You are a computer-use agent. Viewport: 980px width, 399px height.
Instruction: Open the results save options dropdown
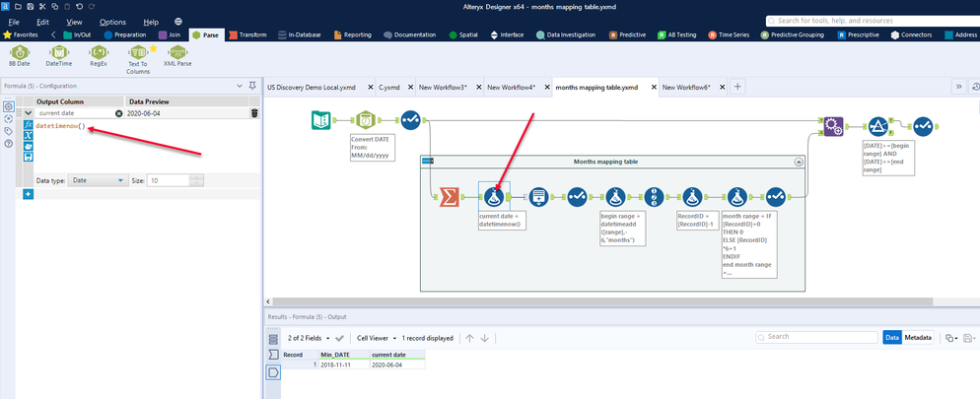(970, 338)
